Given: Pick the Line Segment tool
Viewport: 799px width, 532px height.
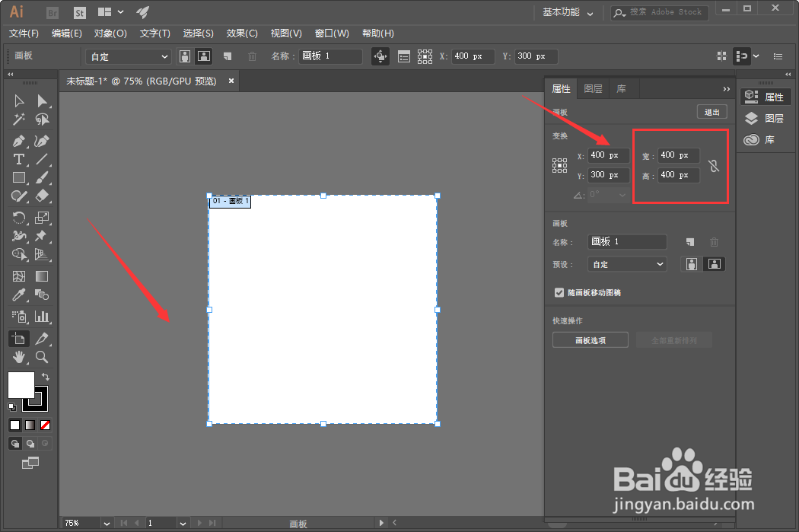Looking at the screenshot, I should point(42,159).
